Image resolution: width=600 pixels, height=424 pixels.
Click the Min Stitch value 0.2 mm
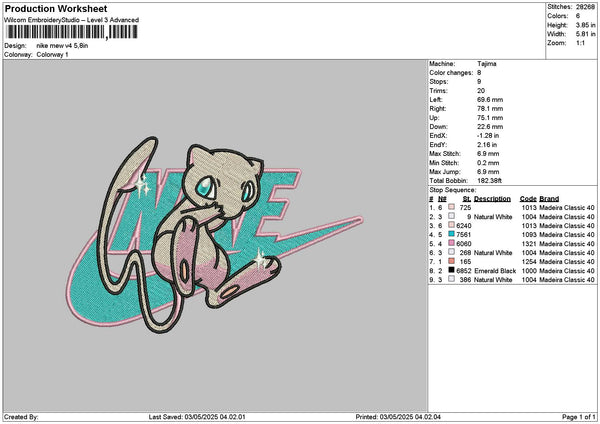[x=488, y=163]
